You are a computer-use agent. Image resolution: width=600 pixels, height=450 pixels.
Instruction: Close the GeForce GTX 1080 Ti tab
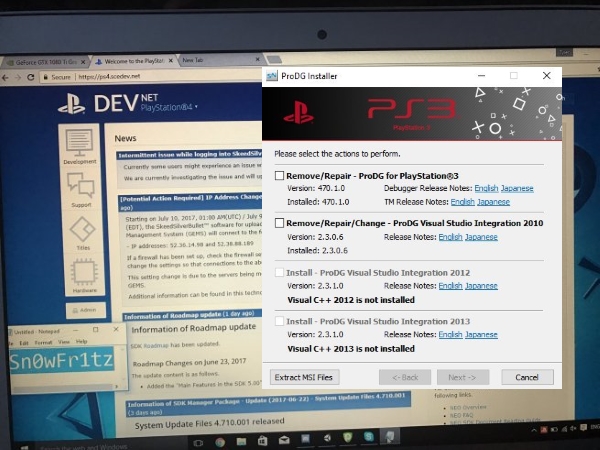click(83, 62)
